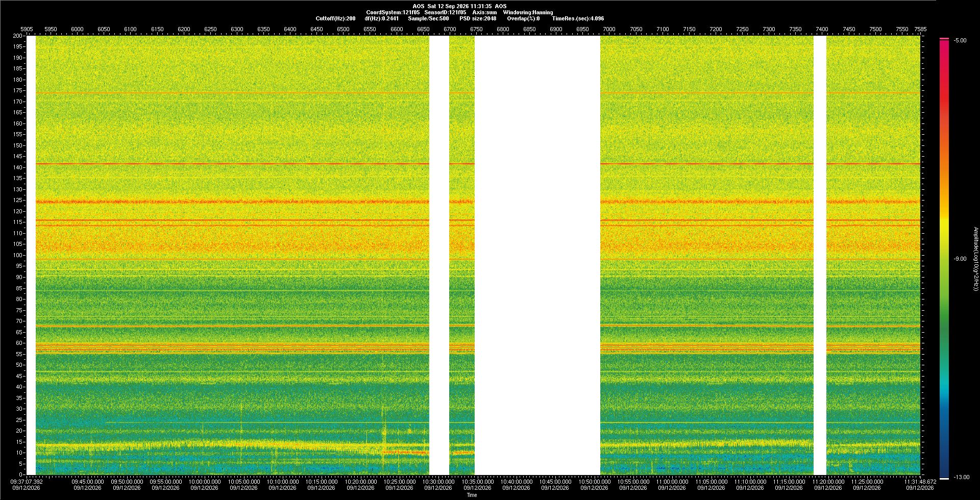Click the 11:00:00.000 time axis label

point(672,481)
